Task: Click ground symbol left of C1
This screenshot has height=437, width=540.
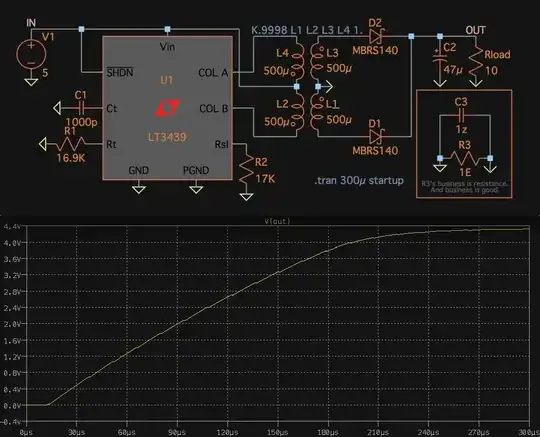Action: pyautogui.click(x=57, y=108)
